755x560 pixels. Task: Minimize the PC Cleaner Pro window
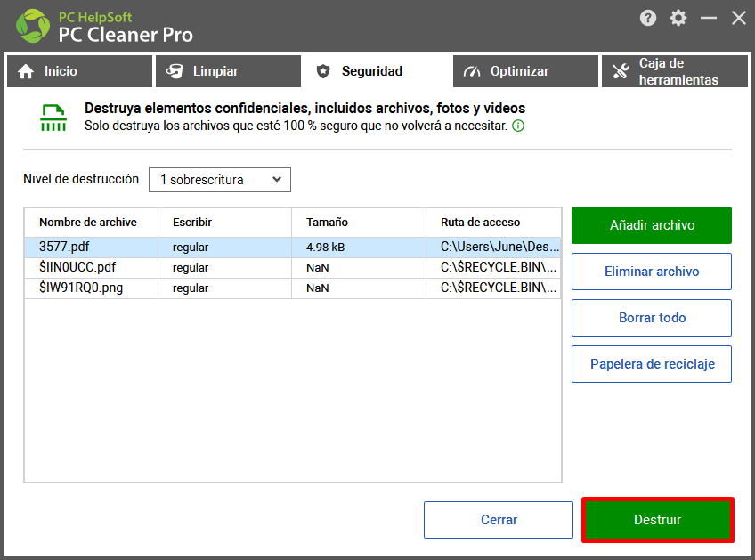pyautogui.click(x=709, y=19)
